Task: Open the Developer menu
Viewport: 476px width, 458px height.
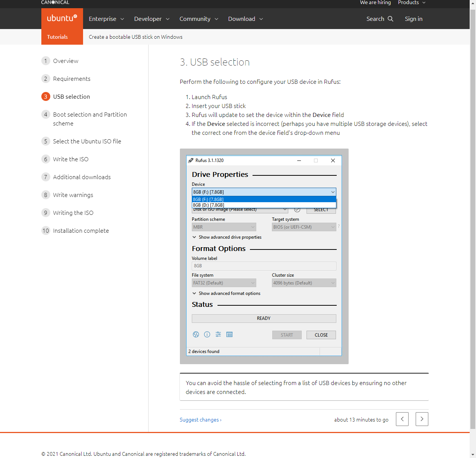Action: pos(152,19)
